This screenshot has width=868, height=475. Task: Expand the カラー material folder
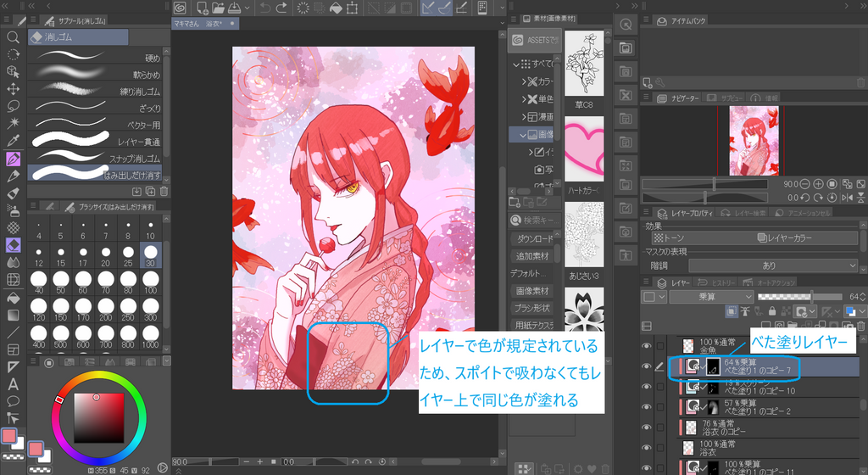click(x=524, y=81)
